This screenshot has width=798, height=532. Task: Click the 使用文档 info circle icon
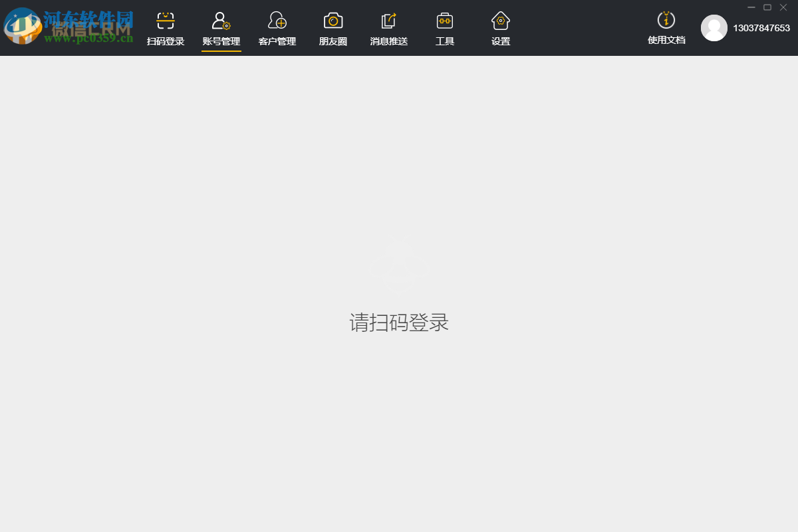[666, 20]
